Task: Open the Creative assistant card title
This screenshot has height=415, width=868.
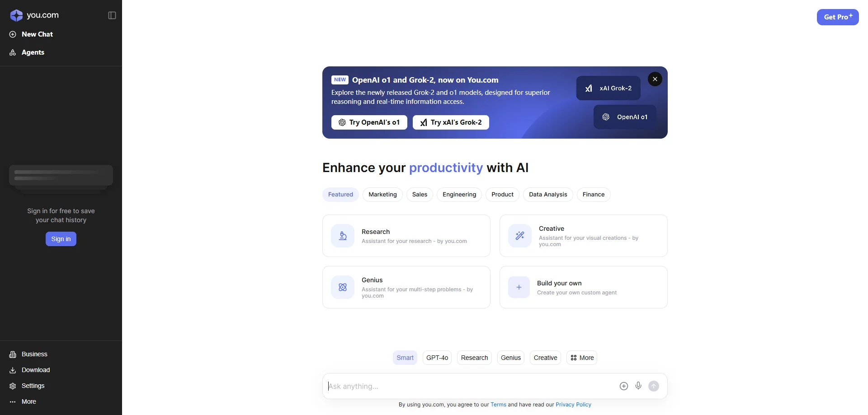Action: tap(552, 228)
